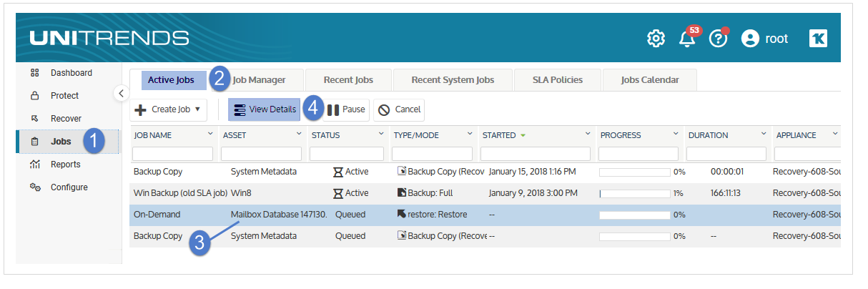The height and width of the screenshot is (289, 868).
Task: Open the APPLIANCE column menu arrow
Action: [836, 134]
